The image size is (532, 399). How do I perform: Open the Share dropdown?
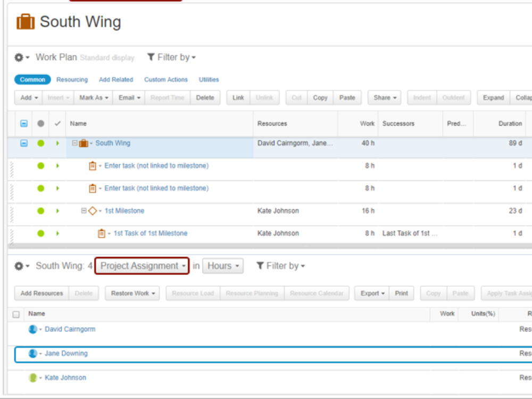point(385,98)
